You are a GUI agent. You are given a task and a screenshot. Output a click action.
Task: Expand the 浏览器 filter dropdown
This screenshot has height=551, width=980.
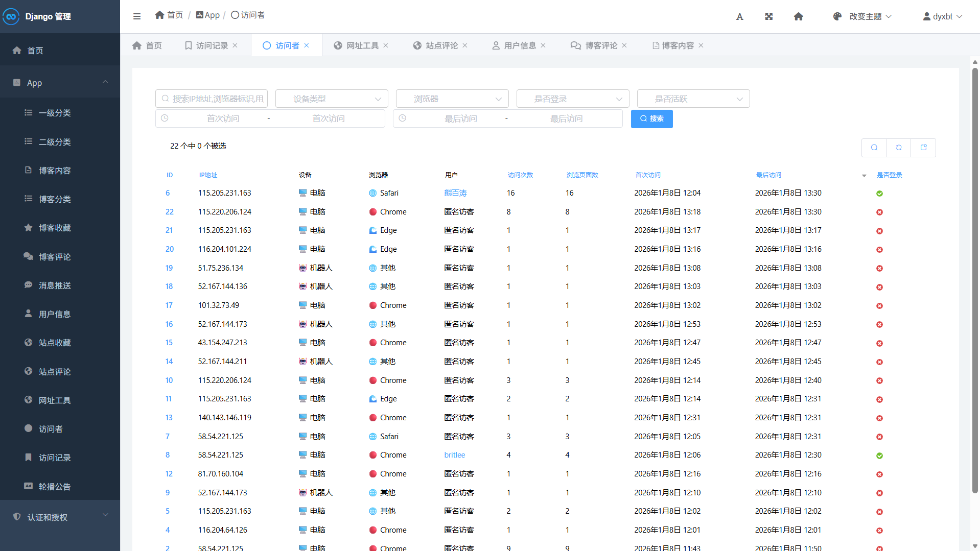452,99
